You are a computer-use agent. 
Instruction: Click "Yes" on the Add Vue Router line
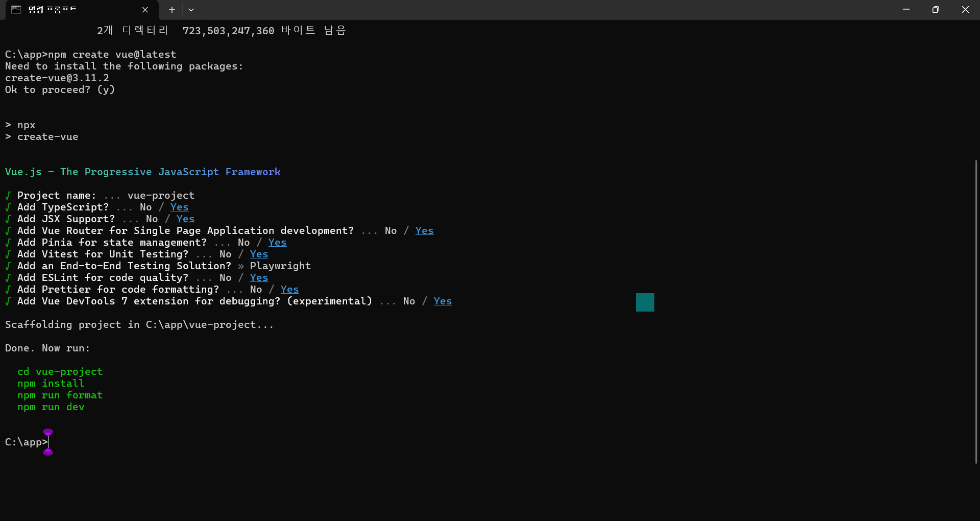[425, 230]
